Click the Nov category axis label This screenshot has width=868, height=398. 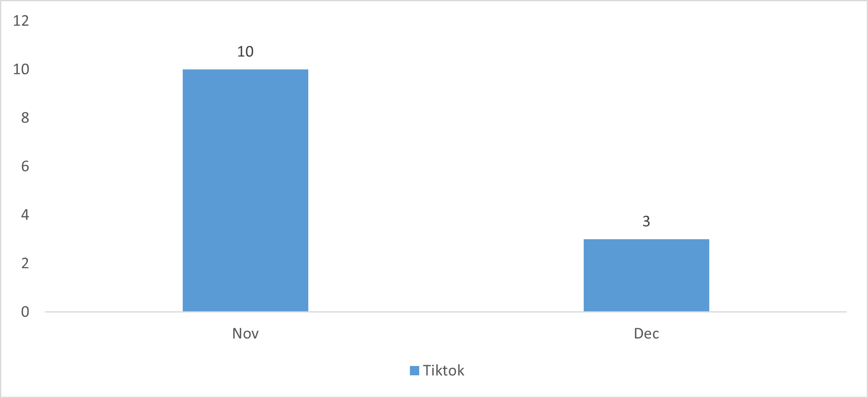tap(245, 334)
